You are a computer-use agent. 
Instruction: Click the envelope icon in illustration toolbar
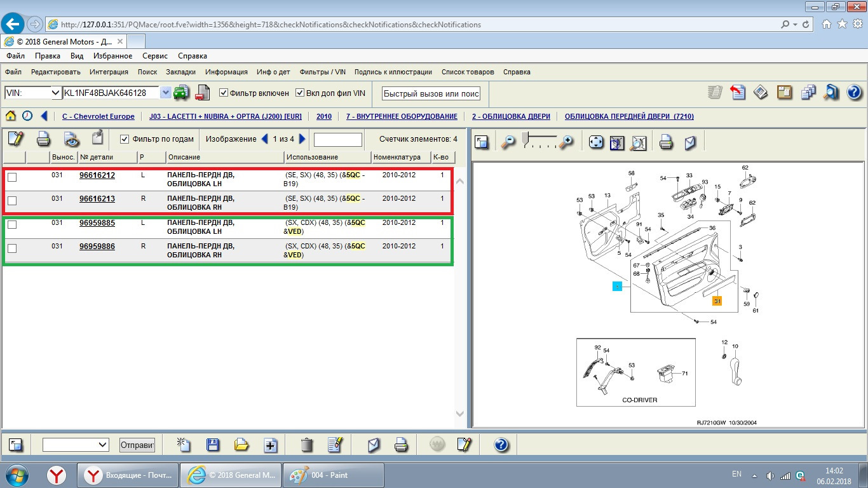(x=690, y=142)
